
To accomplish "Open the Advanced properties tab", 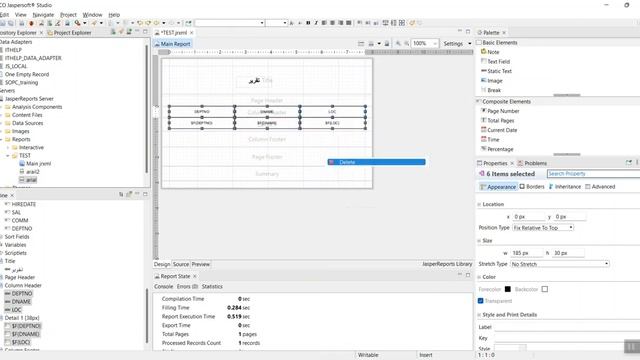I will pos(600,187).
